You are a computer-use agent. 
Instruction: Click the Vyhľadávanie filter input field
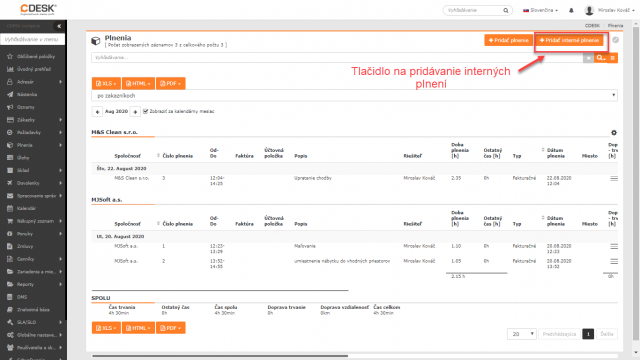[x=337, y=58]
